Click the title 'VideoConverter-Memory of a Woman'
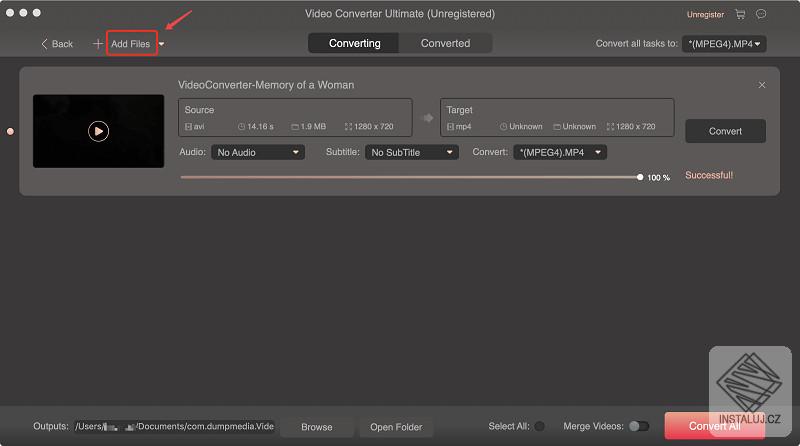 [x=266, y=85]
